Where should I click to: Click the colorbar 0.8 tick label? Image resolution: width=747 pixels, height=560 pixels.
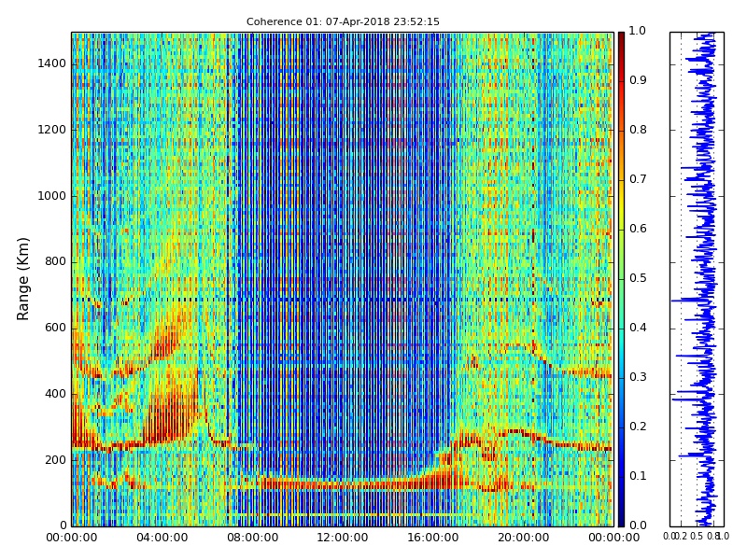[x=638, y=130]
